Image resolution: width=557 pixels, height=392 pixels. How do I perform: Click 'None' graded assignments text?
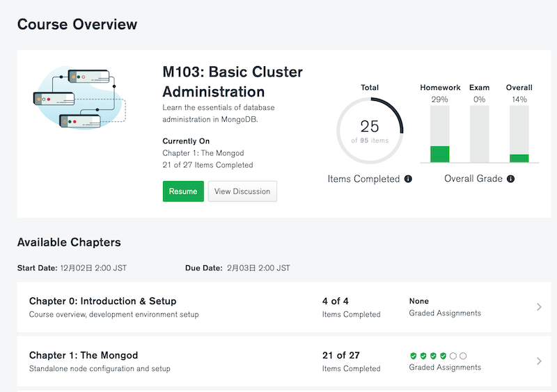tap(419, 301)
